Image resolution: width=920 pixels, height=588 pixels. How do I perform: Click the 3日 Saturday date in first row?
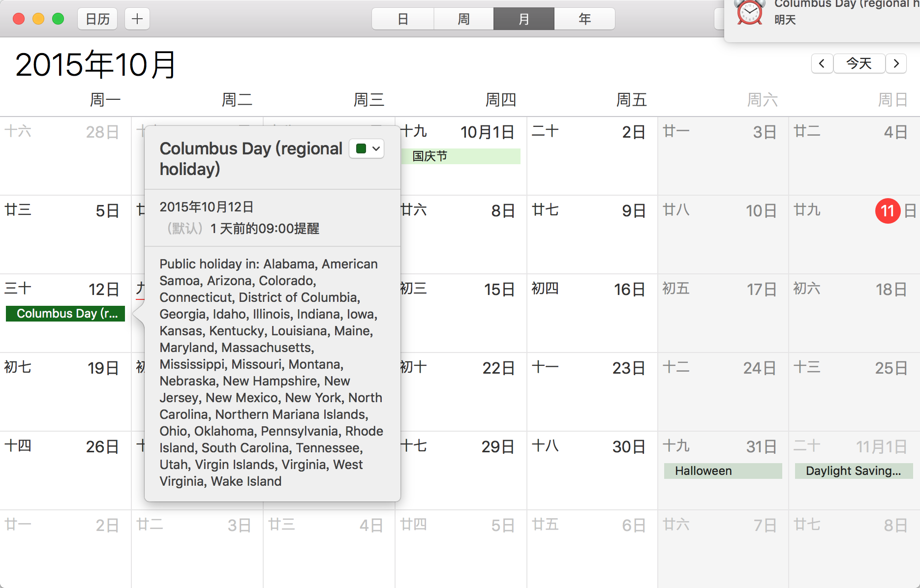pos(765,132)
